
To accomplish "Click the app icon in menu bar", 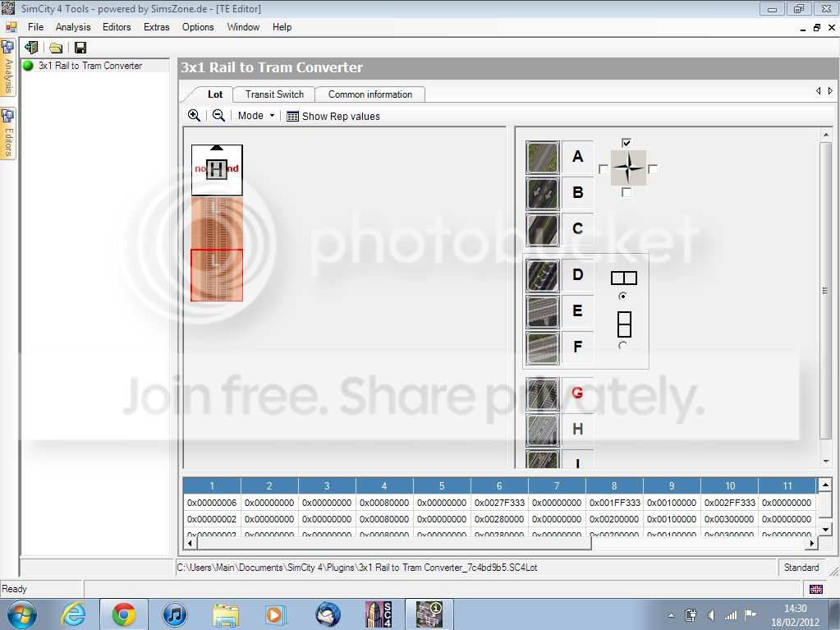I will click(x=11, y=27).
